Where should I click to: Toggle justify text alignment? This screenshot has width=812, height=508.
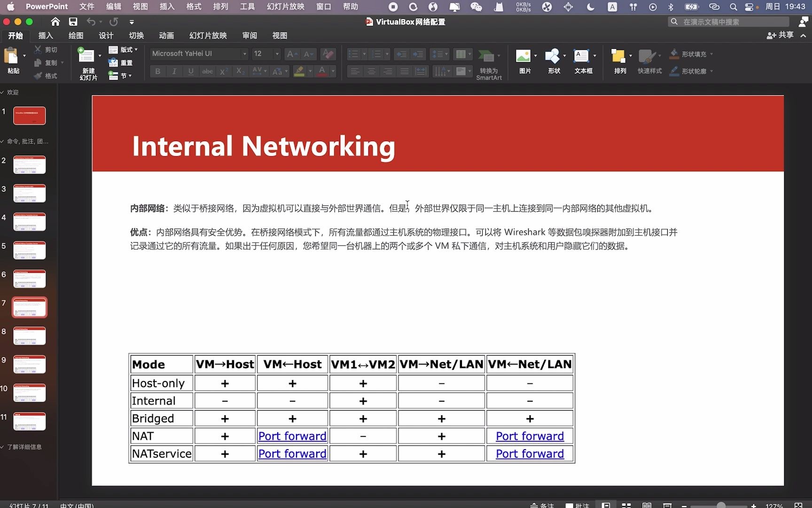coord(405,71)
